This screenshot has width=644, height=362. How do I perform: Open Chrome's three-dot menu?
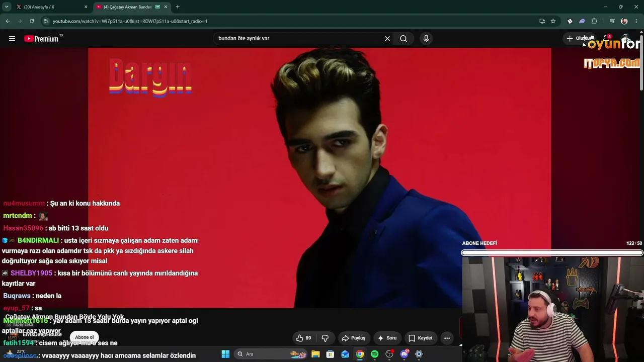(x=637, y=21)
